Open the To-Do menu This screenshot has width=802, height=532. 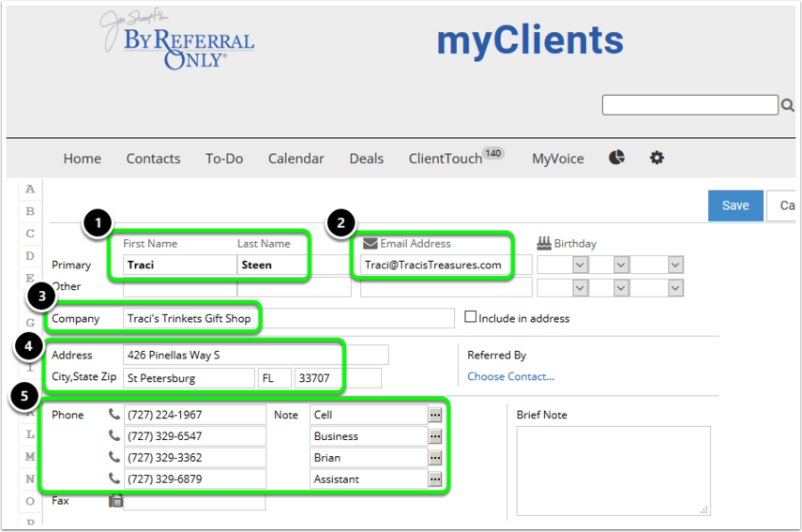click(x=224, y=159)
